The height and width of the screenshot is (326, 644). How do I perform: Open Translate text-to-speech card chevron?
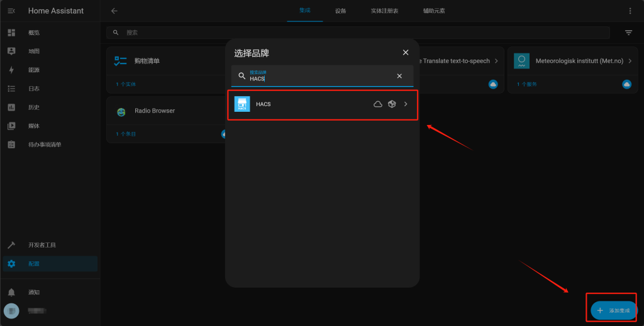pos(496,61)
